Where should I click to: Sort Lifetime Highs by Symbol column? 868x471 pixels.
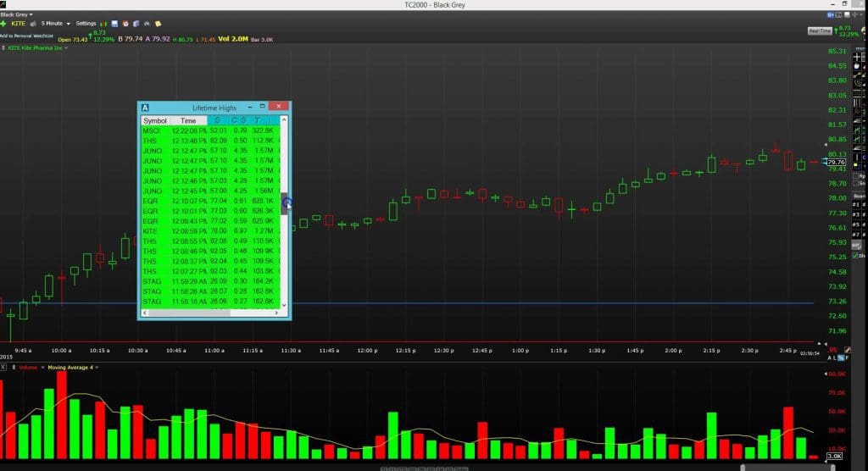[154, 120]
